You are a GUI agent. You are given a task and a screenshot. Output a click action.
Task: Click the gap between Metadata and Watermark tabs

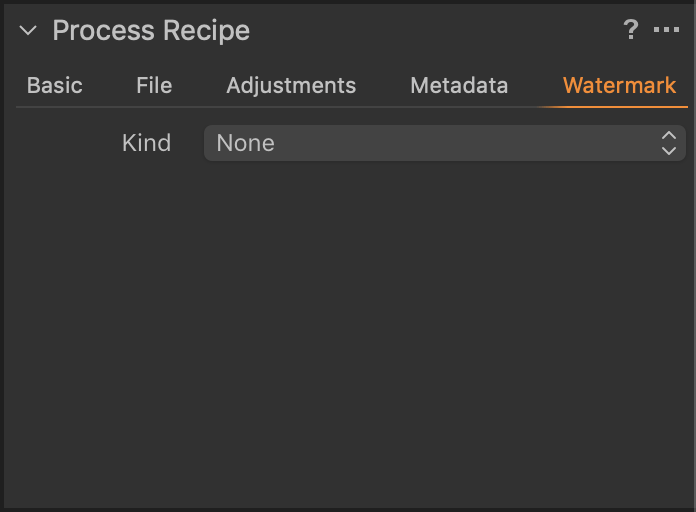click(x=535, y=86)
